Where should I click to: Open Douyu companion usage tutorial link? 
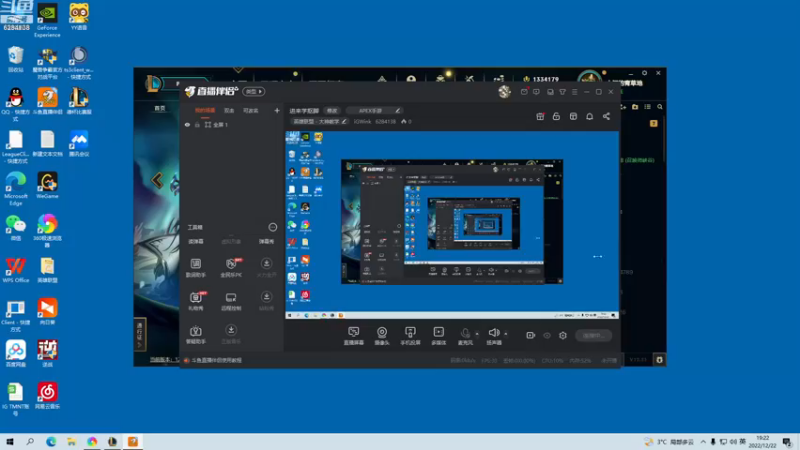tap(216, 360)
